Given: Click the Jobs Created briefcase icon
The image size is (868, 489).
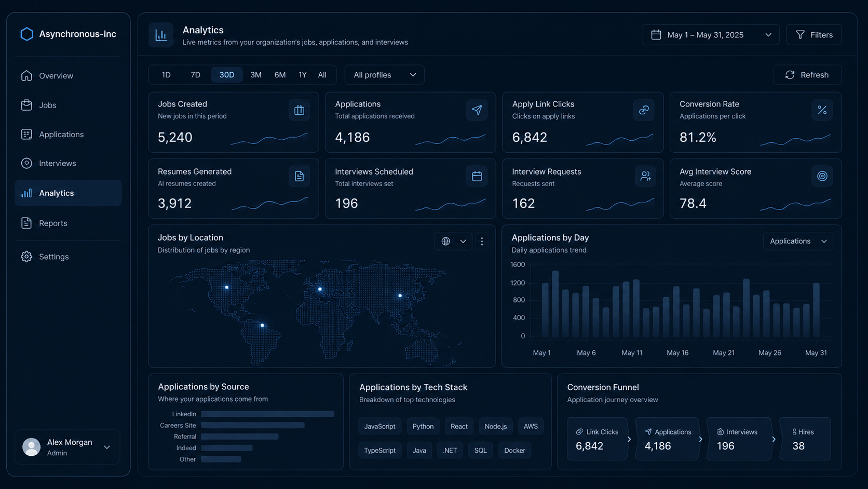Looking at the screenshot, I should pos(299,110).
